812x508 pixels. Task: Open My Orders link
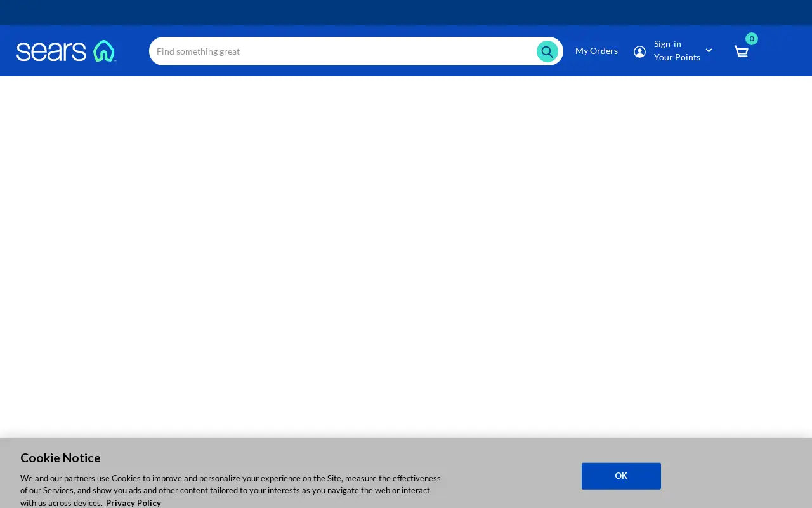[x=596, y=51]
